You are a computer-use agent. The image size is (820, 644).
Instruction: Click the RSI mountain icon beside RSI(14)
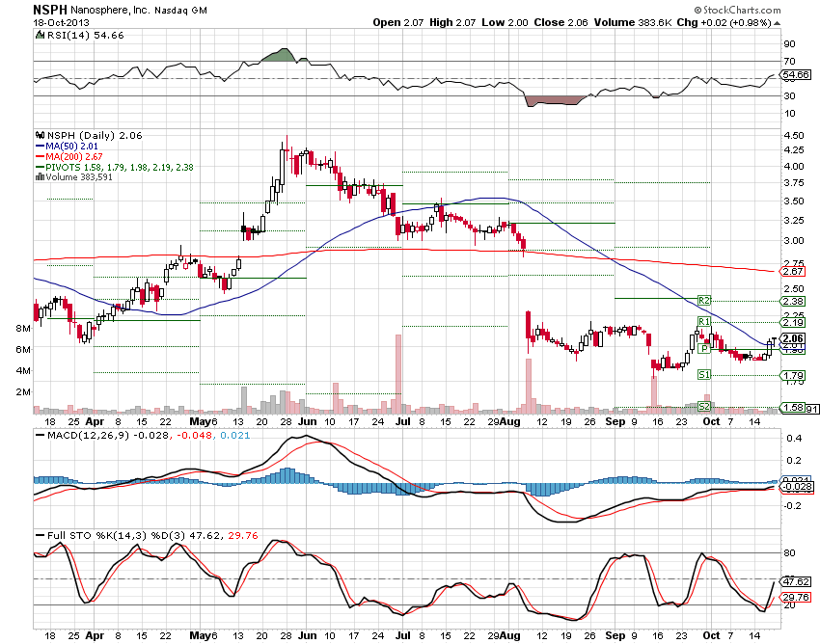(x=40, y=35)
